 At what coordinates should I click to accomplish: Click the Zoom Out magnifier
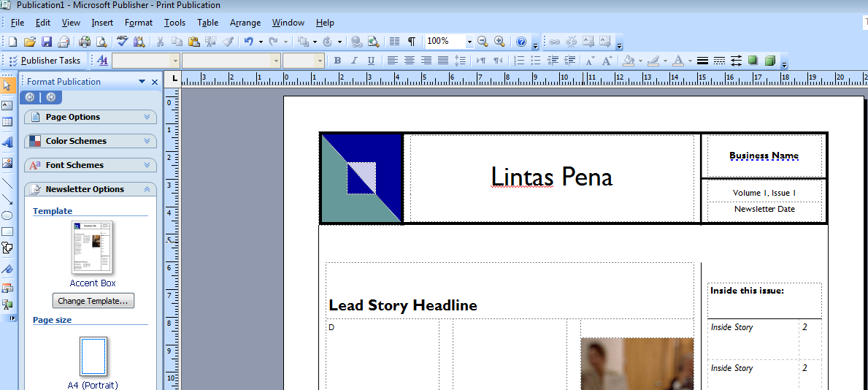tap(482, 42)
